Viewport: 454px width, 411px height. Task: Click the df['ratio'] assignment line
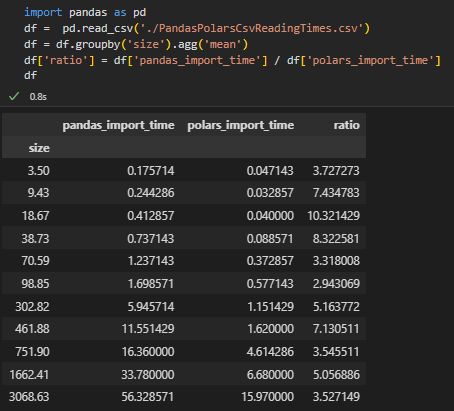232,60
